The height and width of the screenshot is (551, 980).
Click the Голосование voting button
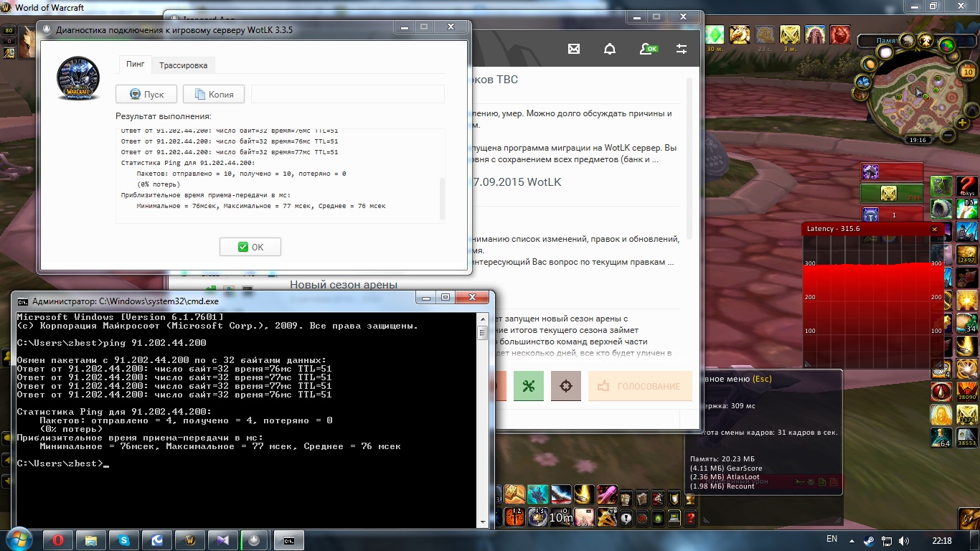tap(640, 386)
